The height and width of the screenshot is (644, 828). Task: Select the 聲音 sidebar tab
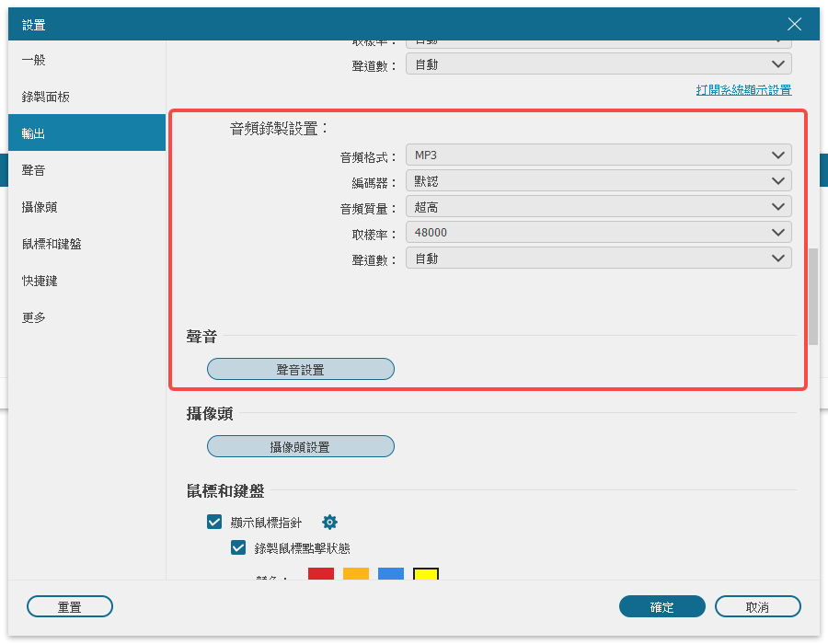pos(87,170)
